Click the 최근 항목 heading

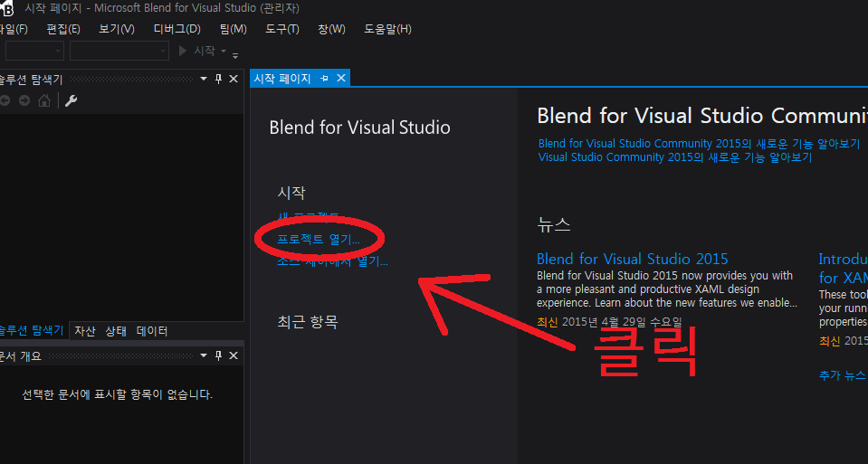pyautogui.click(x=308, y=322)
